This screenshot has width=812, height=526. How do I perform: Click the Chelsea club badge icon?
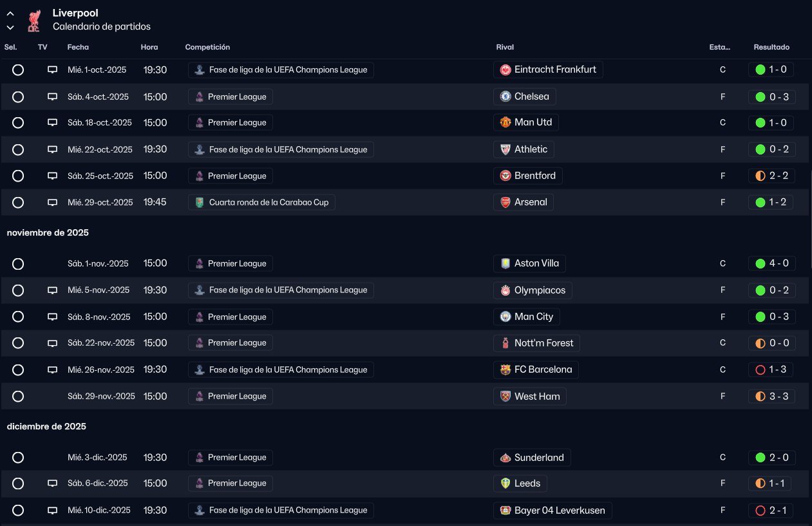click(505, 97)
